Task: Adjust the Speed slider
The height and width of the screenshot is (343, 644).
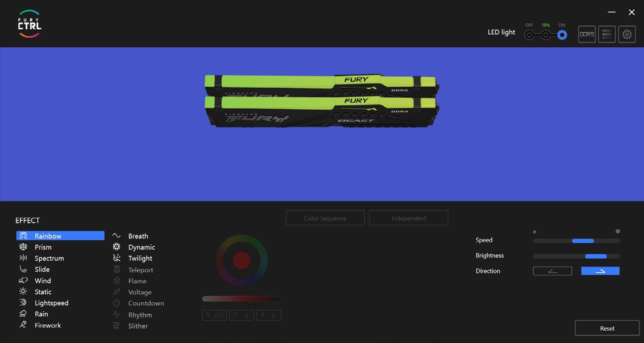Action: click(576, 241)
